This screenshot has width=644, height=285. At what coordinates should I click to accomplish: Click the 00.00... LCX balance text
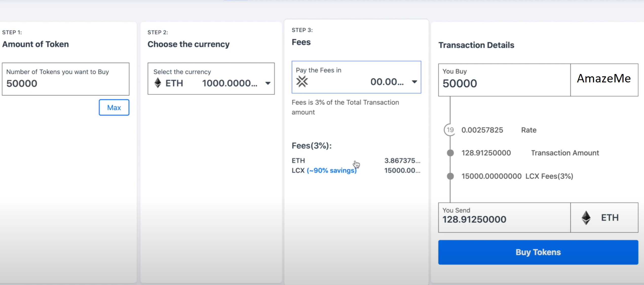(x=387, y=82)
